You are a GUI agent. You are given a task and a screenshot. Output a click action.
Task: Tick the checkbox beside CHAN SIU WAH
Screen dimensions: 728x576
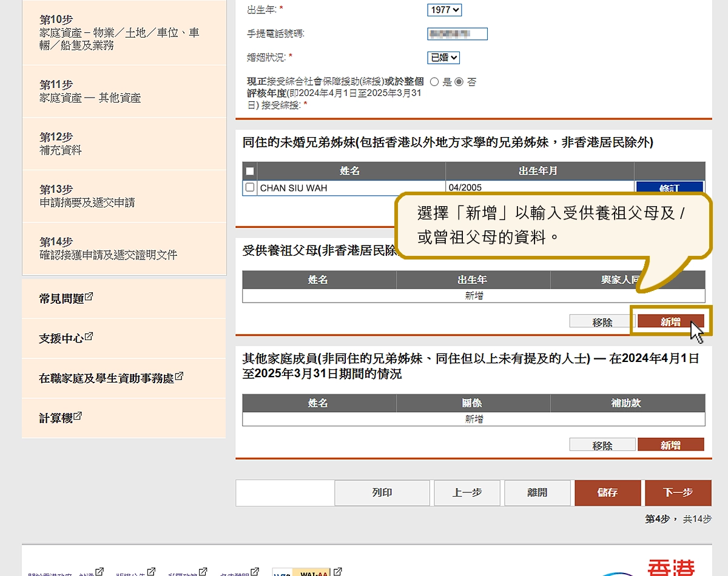(x=249, y=188)
